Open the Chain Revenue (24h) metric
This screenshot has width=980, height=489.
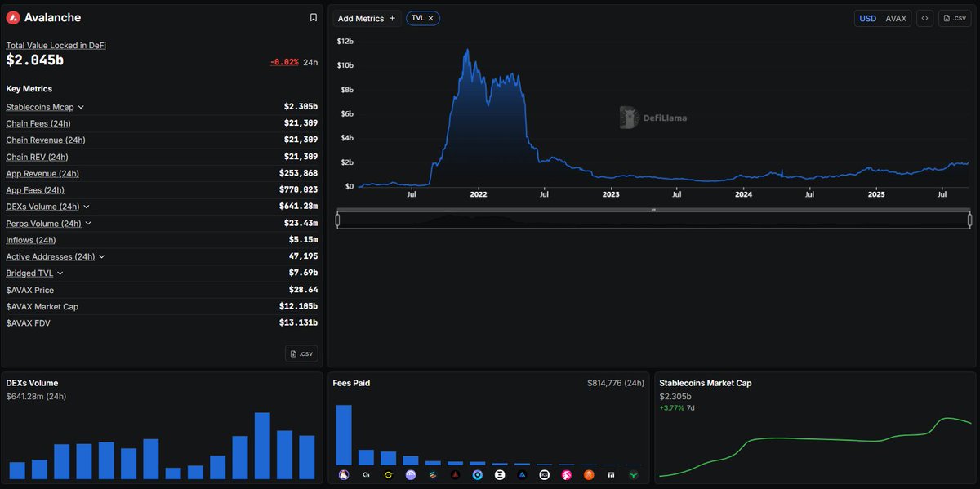[x=45, y=140]
